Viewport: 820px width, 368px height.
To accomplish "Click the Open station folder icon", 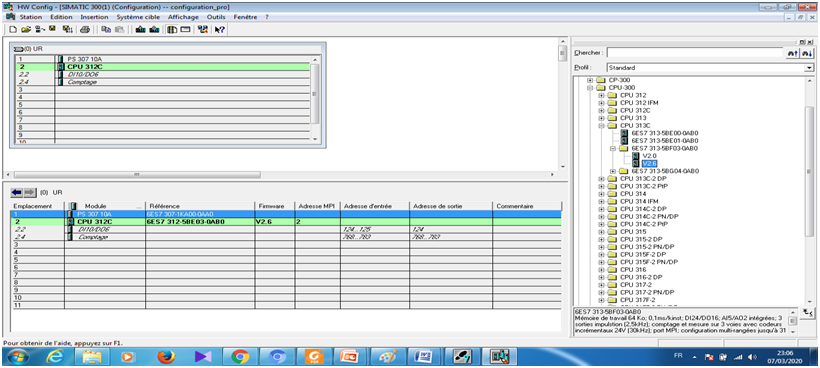I will 26,30.
